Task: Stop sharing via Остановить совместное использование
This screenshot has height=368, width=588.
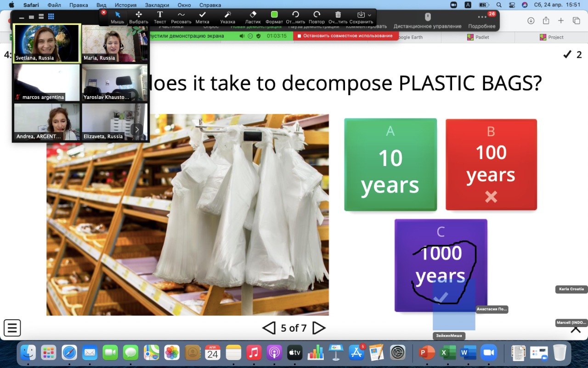Action: 345,36
